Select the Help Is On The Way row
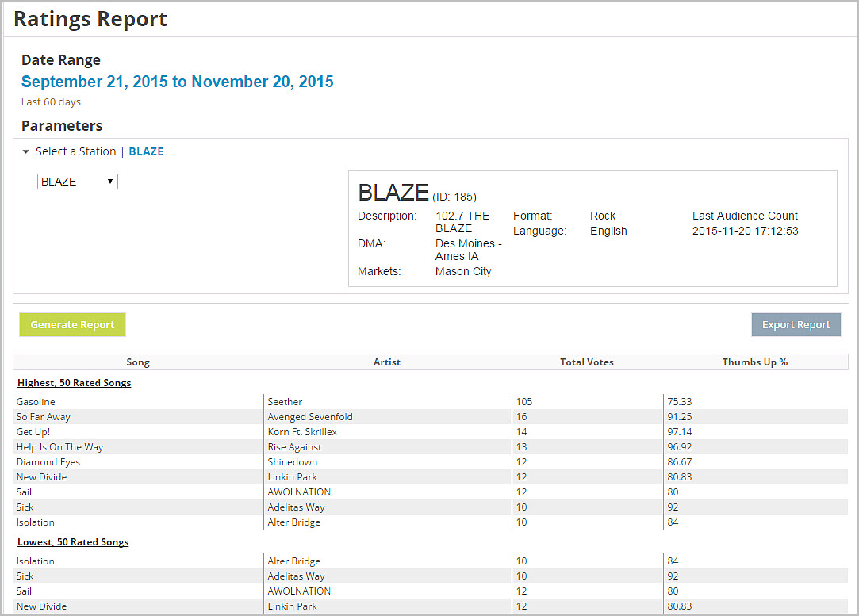Screen dimensions: 859x616 pyautogui.click(x=59, y=447)
